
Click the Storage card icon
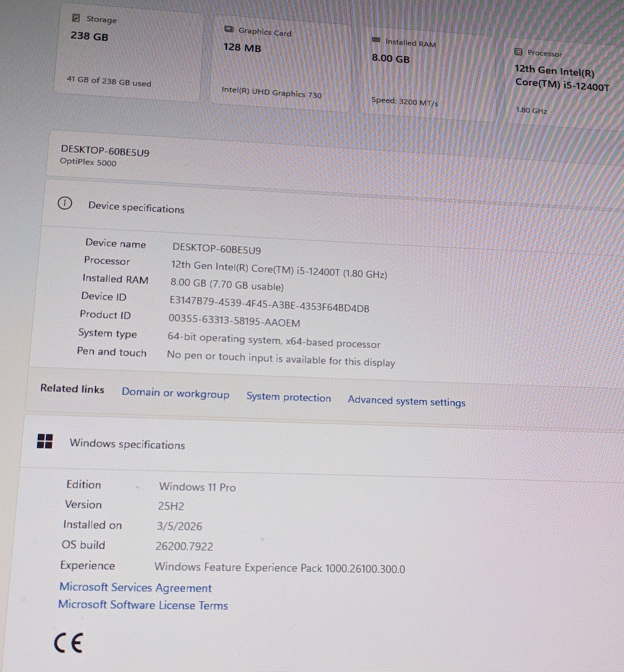click(x=76, y=18)
